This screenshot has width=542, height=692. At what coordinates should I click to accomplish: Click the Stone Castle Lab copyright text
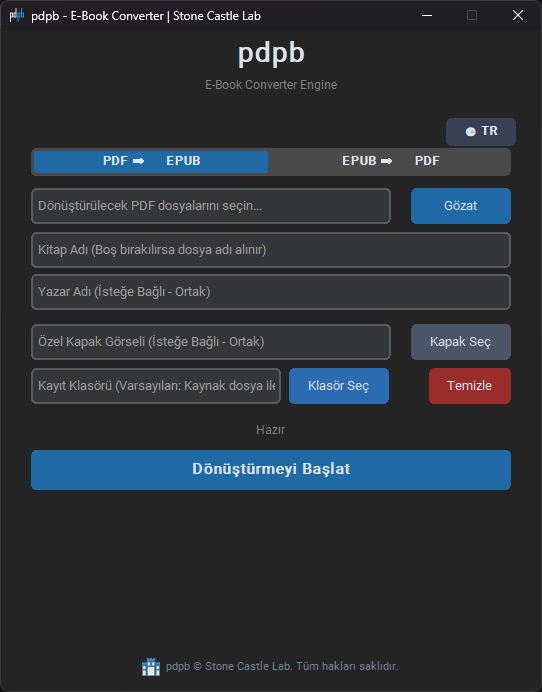tap(282, 666)
